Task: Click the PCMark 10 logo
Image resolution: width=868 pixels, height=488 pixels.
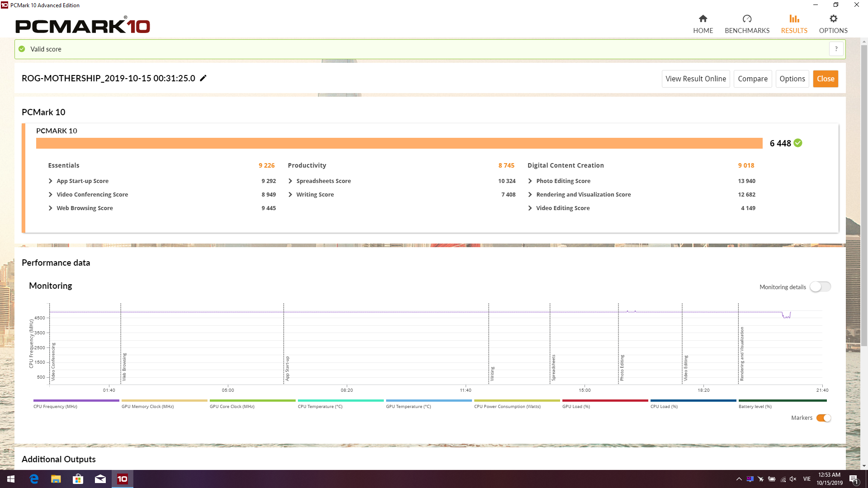Action: point(83,25)
